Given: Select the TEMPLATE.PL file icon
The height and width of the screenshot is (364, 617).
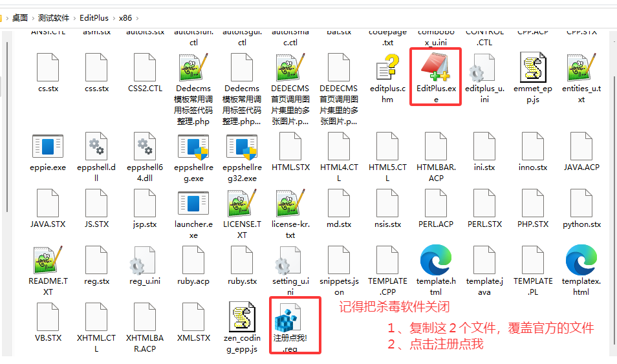Looking at the screenshot, I should coord(533,260).
